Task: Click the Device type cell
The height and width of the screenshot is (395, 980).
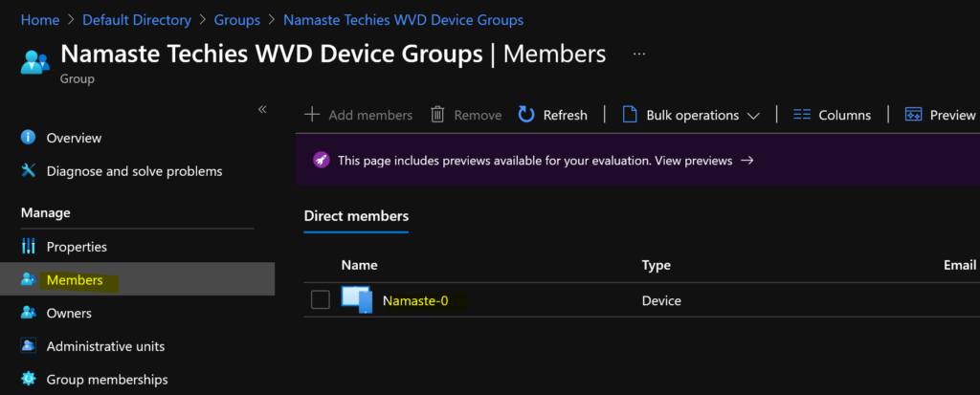Action: (661, 300)
